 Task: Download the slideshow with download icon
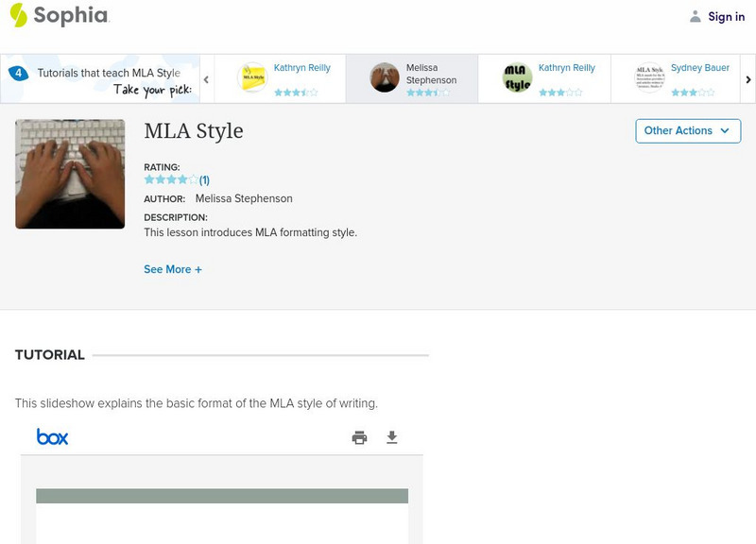[x=392, y=437]
